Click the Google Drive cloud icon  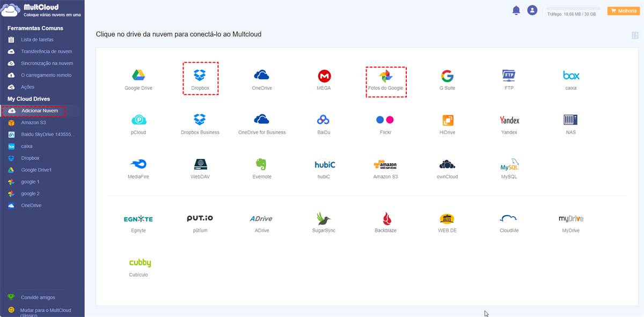138,76
